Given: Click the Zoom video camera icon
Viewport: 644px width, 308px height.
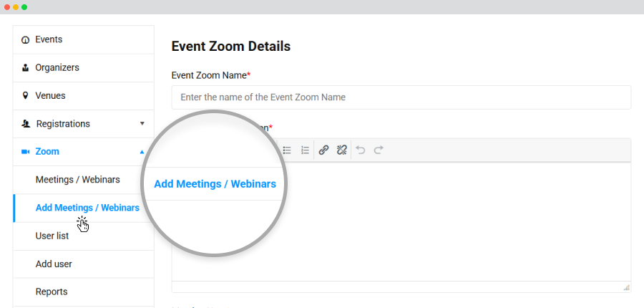Looking at the screenshot, I should click(x=26, y=152).
